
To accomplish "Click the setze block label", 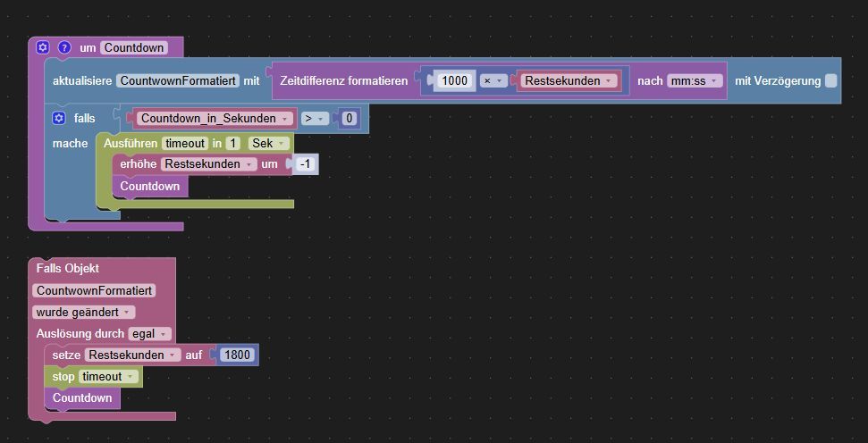I will pyautogui.click(x=66, y=355).
